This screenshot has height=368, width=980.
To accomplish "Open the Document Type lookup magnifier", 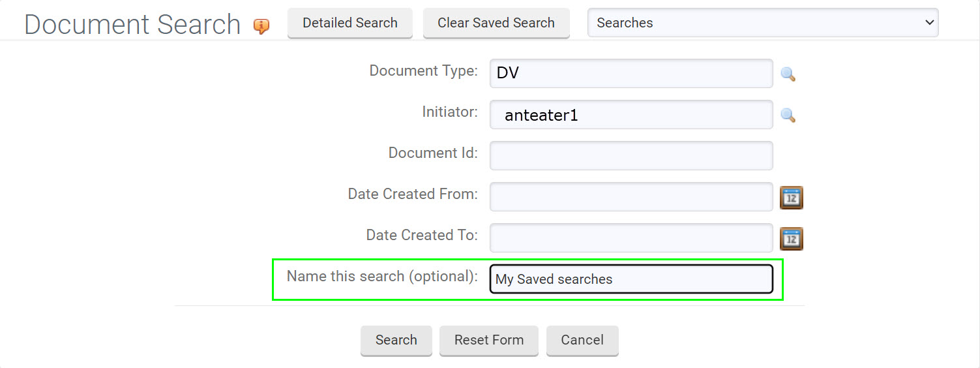I will (x=788, y=74).
